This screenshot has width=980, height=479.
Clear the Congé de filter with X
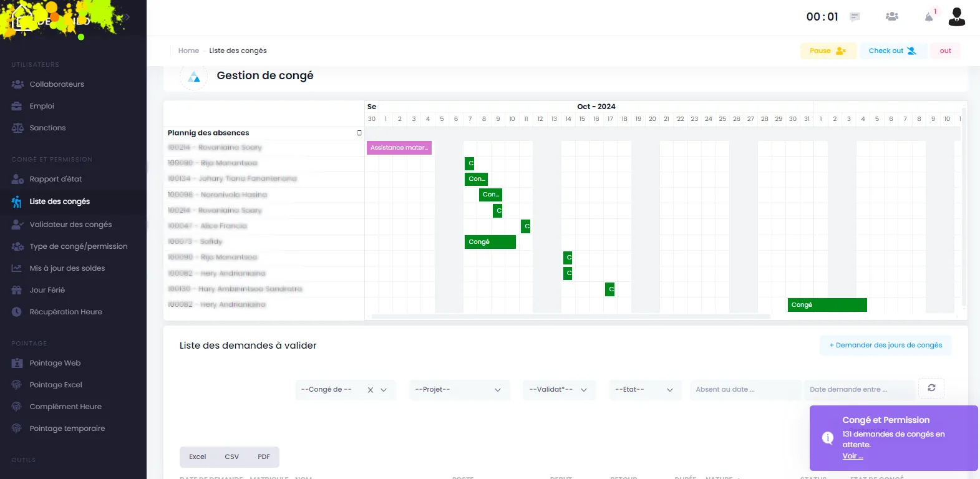[370, 390]
